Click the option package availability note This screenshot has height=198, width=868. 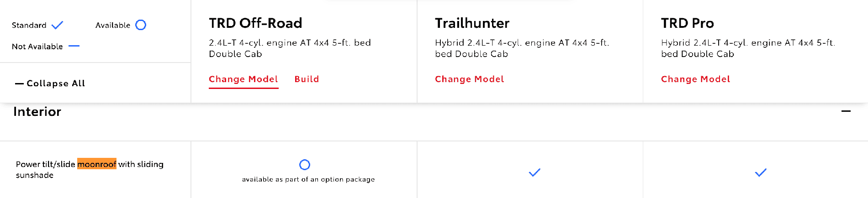(x=308, y=180)
